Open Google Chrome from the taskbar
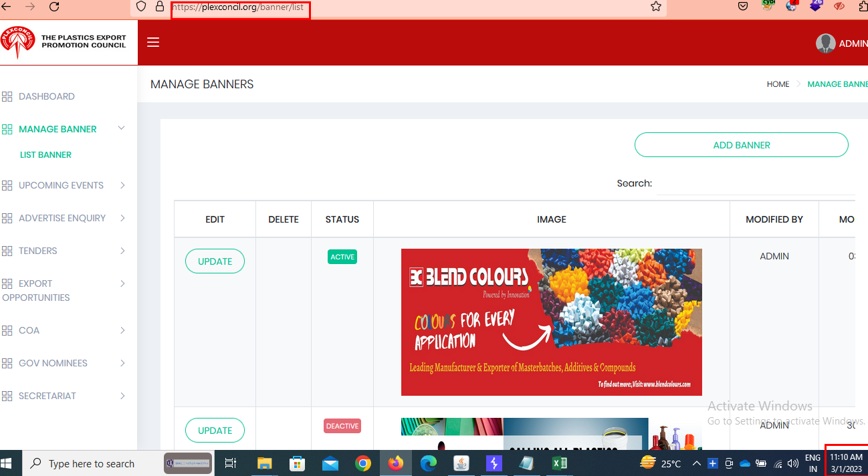This screenshot has width=868, height=476. pyautogui.click(x=362, y=463)
